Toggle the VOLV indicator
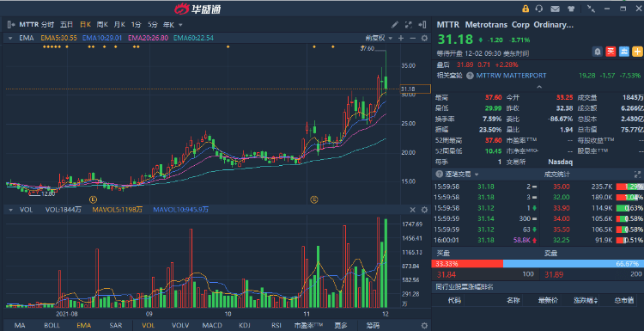The height and width of the screenshot is (331, 644). click(180, 326)
